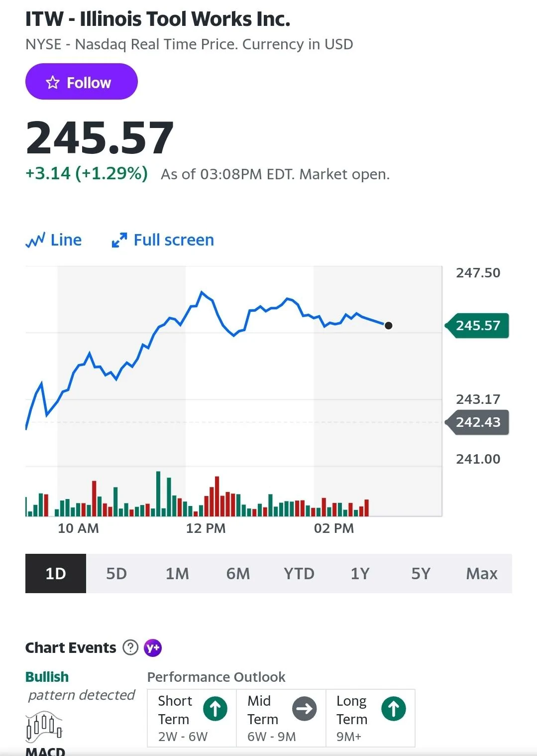Click the Chart Events help question icon

[130, 647]
